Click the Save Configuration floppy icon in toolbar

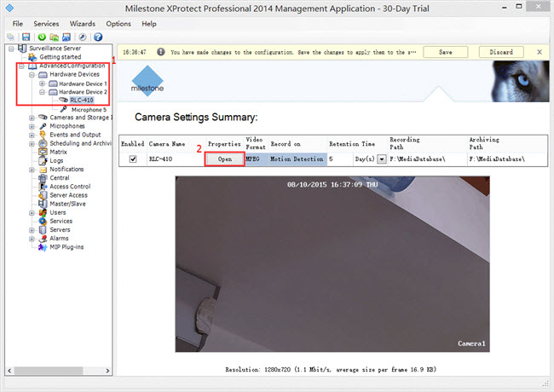26,37
